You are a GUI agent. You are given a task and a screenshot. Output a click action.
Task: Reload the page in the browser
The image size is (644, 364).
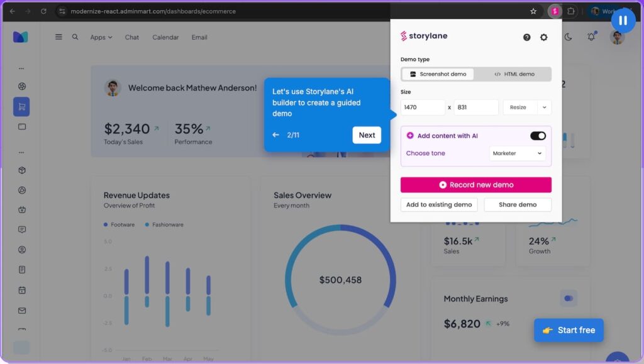(43, 11)
